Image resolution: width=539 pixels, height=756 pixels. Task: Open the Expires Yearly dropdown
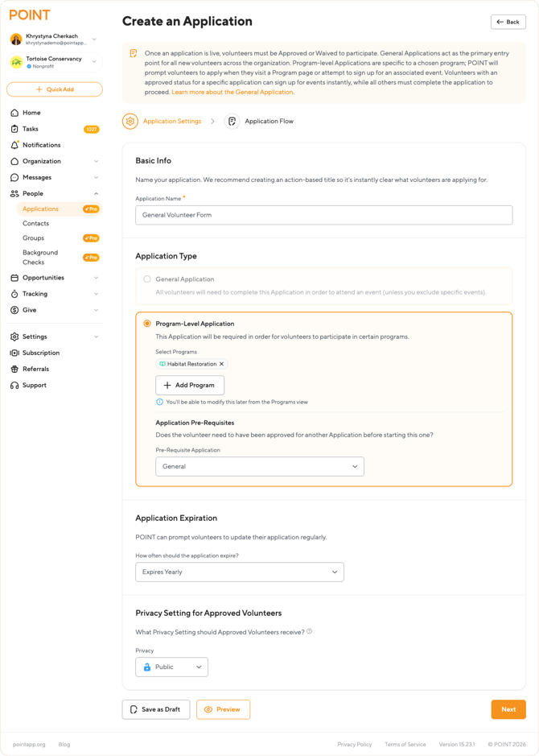(x=239, y=572)
